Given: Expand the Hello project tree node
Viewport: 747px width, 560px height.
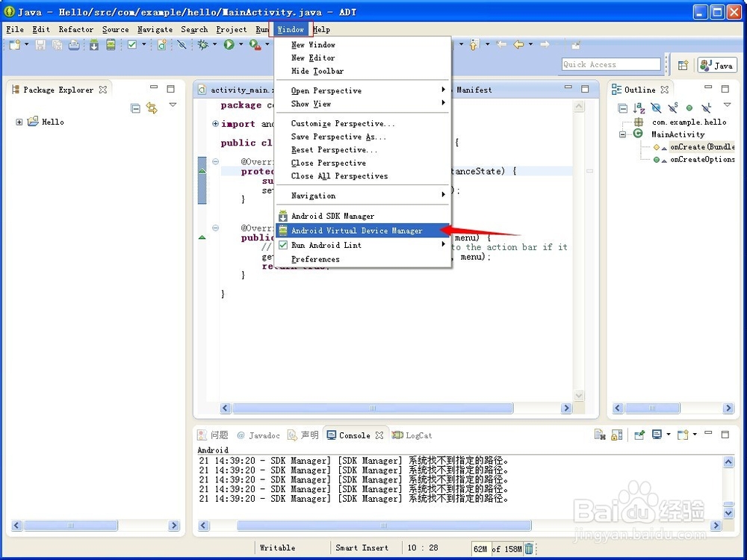Looking at the screenshot, I should coord(19,122).
